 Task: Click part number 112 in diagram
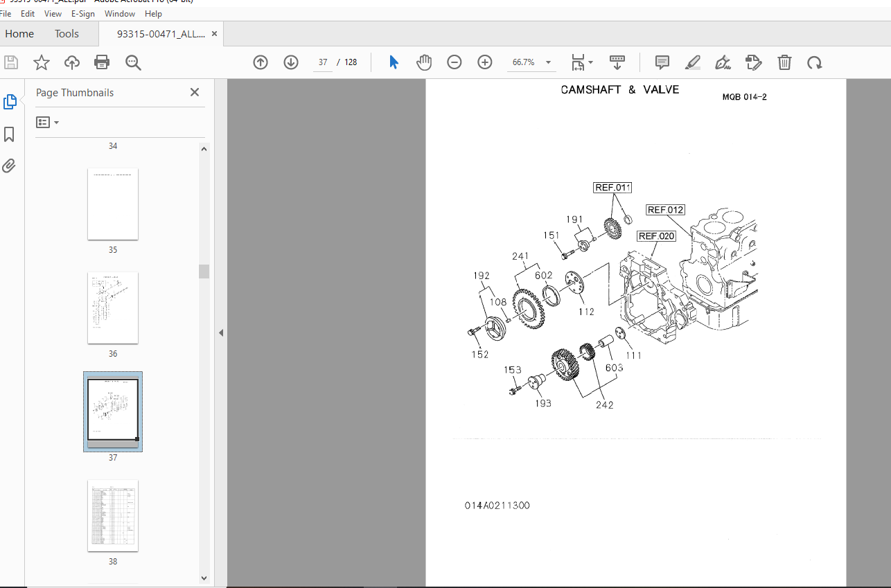586,312
